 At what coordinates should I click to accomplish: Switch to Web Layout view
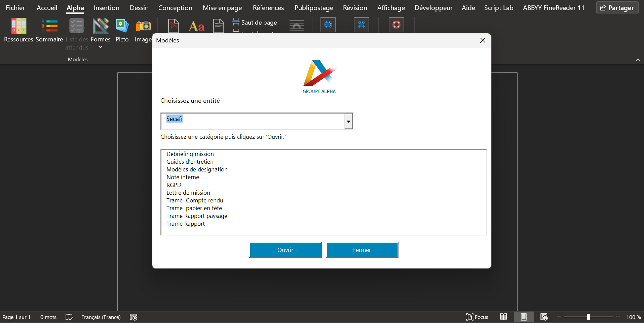click(x=544, y=317)
